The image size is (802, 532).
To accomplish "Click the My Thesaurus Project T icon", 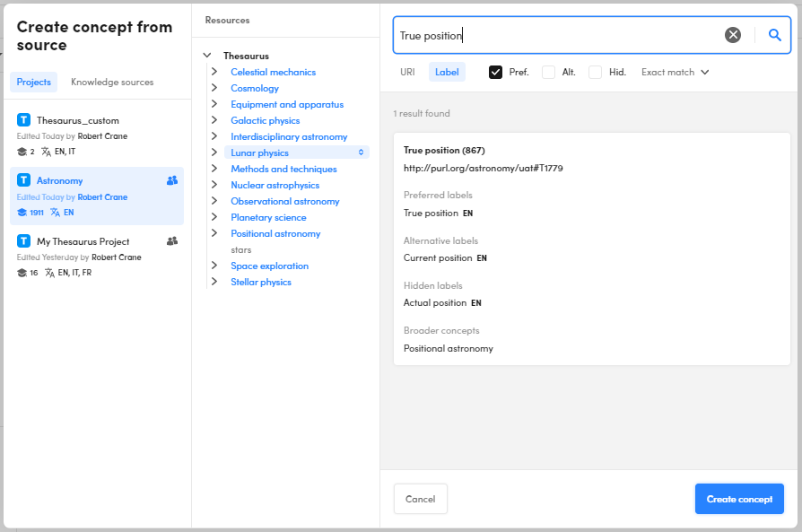I will pos(24,241).
